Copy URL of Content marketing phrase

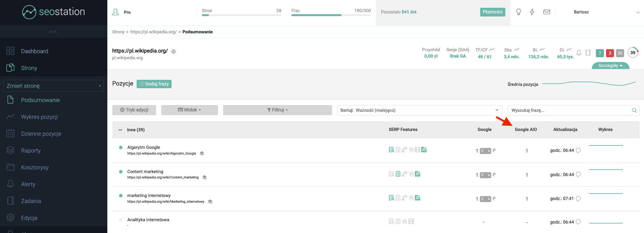point(205,177)
